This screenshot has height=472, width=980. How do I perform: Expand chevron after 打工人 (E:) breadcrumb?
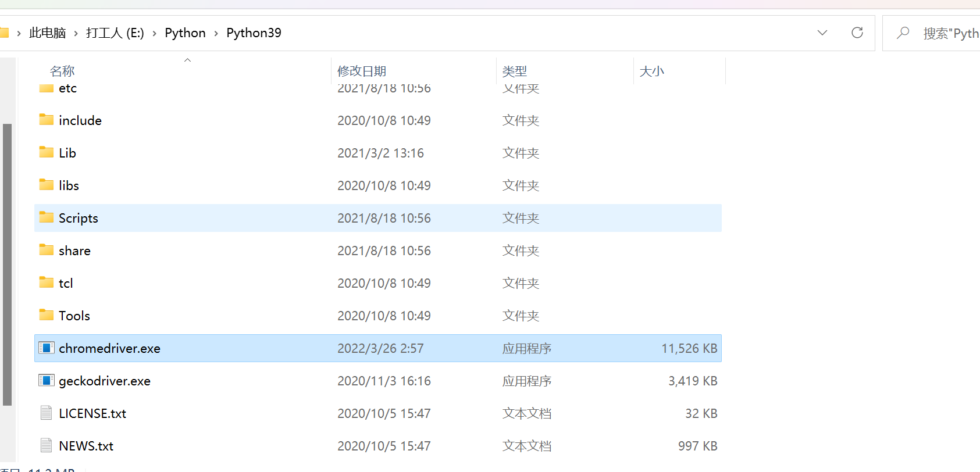click(154, 33)
